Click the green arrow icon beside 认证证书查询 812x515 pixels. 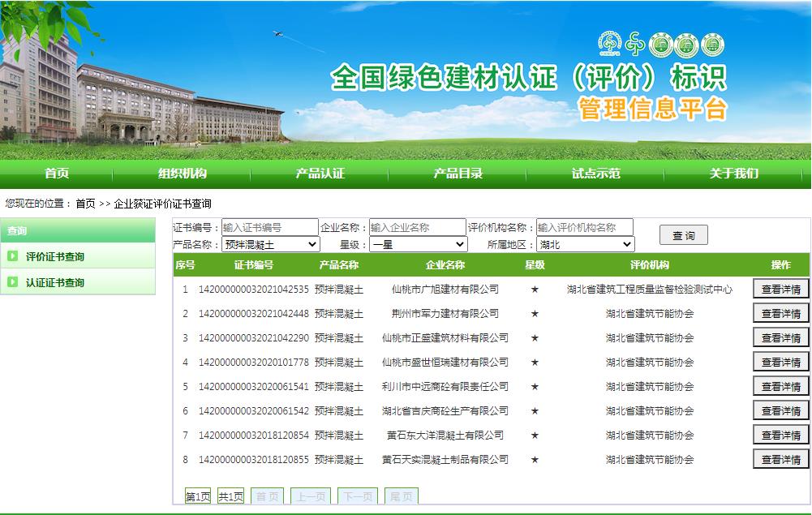(12, 282)
